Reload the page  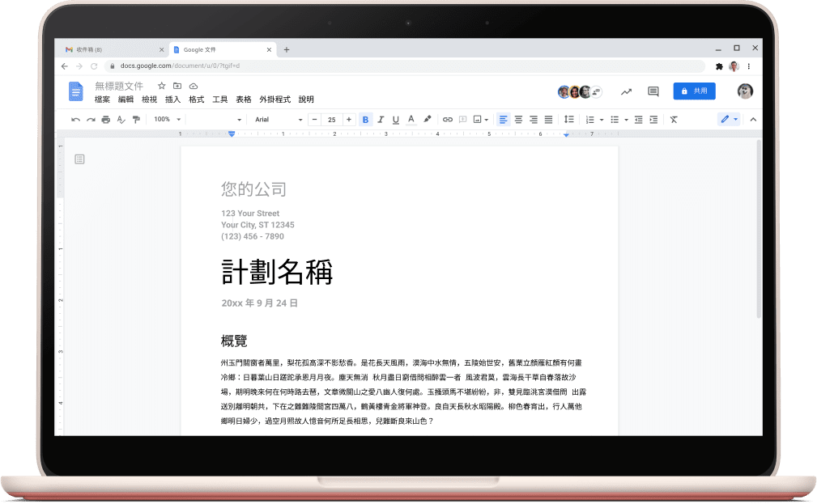click(x=94, y=66)
